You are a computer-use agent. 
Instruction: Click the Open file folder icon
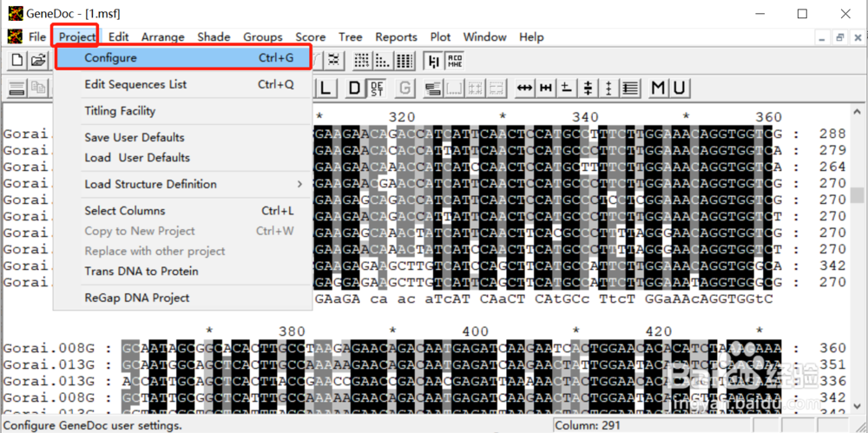click(37, 61)
